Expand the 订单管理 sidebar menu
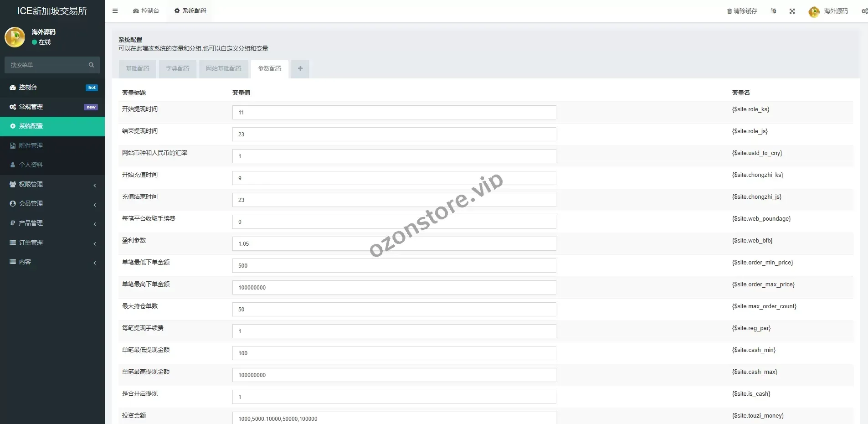This screenshot has width=868, height=424. [x=52, y=243]
